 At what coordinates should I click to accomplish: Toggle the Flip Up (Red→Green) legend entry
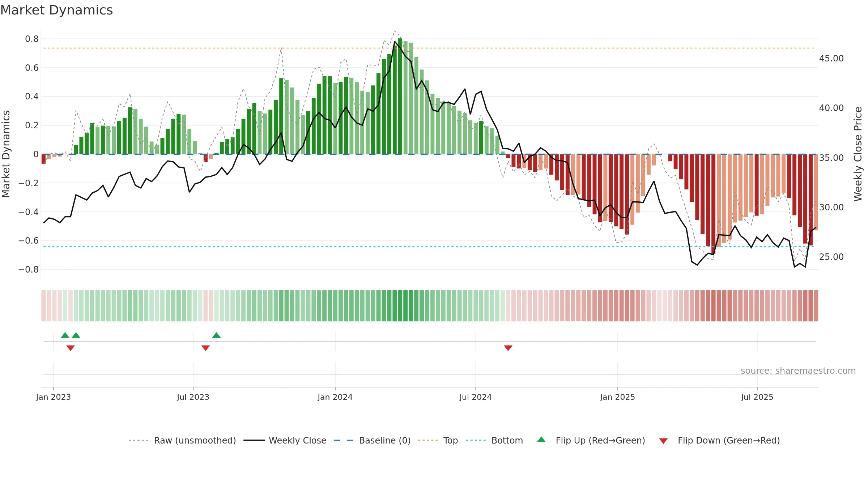click(x=591, y=440)
